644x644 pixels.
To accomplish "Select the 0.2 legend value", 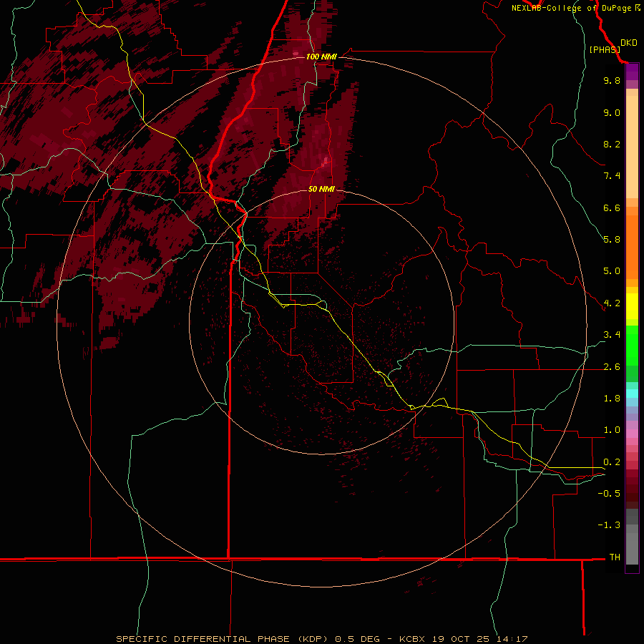I will 612,462.
